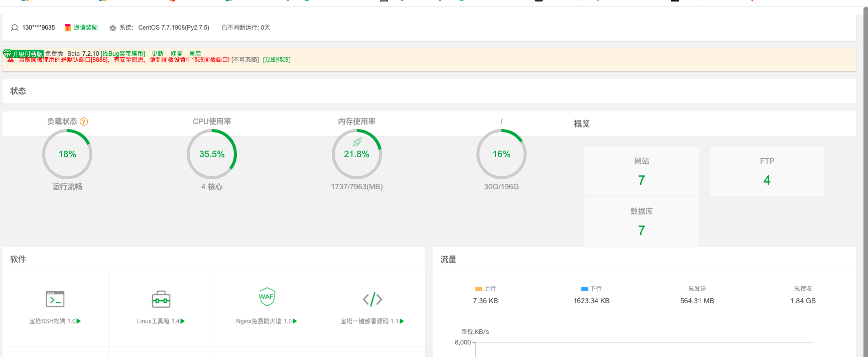The width and height of the screenshot is (868, 357).
Task: Click the disk gauge showing 16%
Action: pyautogui.click(x=502, y=154)
